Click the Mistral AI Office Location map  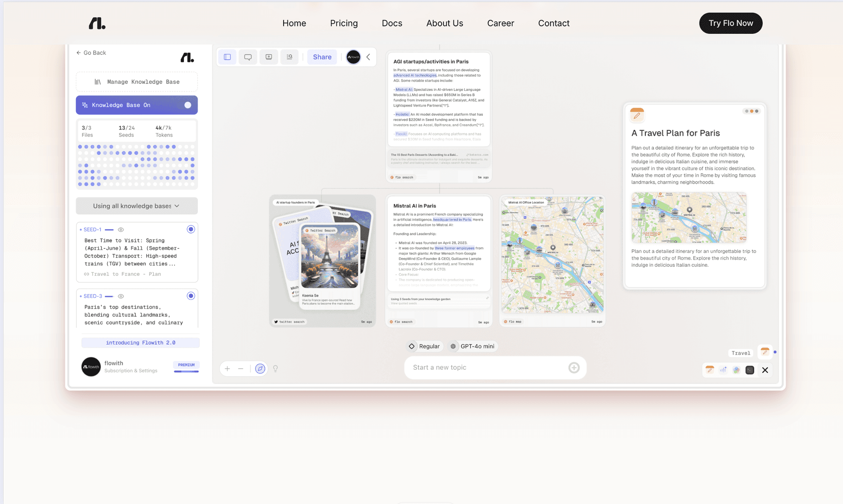pyautogui.click(x=552, y=255)
